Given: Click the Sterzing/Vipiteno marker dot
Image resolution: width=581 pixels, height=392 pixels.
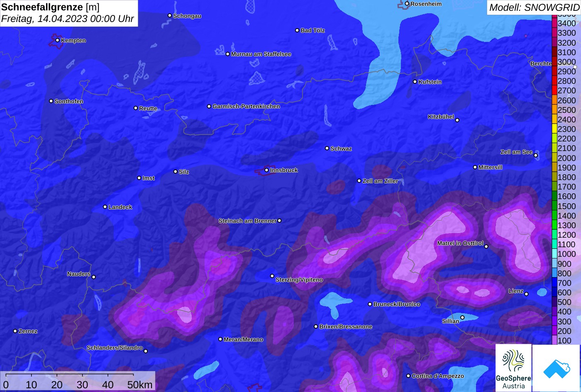Looking at the screenshot, I should tap(272, 276).
